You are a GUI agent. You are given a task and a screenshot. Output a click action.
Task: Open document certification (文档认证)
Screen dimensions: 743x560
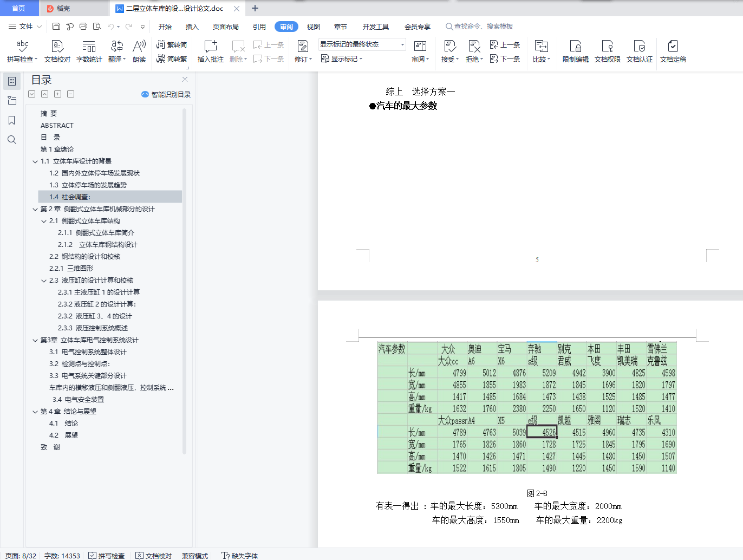point(639,51)
